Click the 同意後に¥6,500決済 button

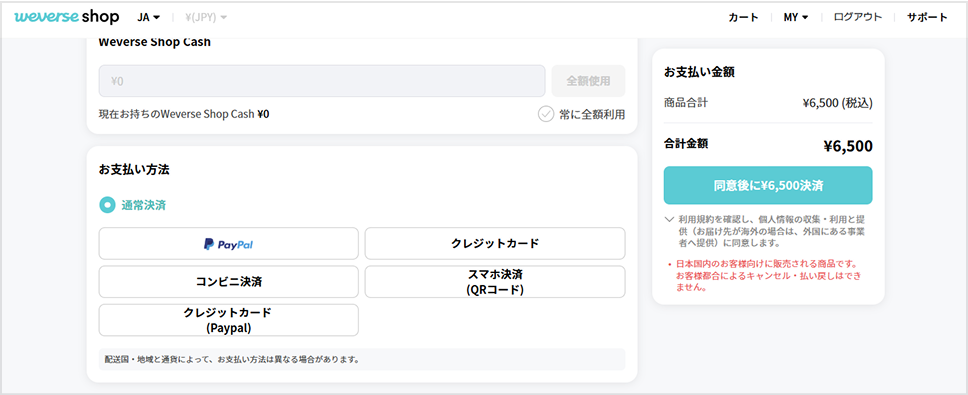(x=768, y=185)
